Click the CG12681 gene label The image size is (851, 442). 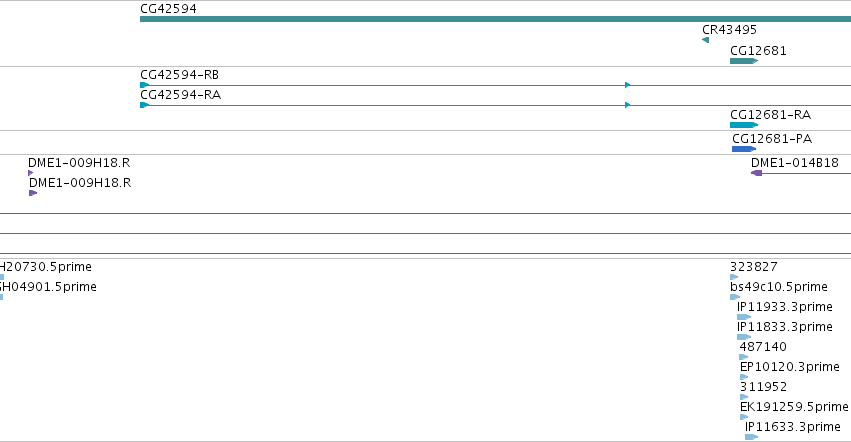[x=758, y=50]
